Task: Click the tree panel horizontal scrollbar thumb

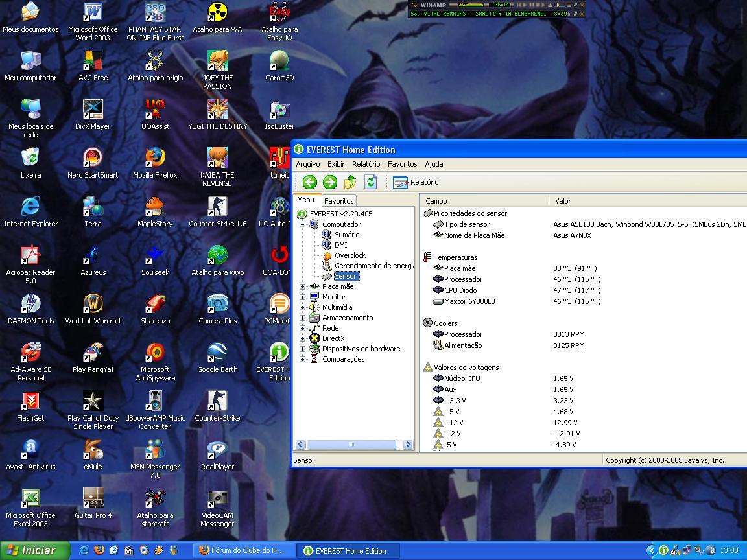Action: coord(351,444)
